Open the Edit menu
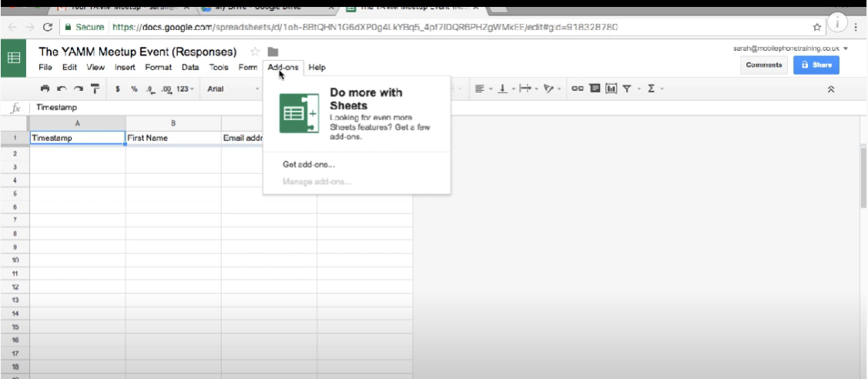The image size is (868, 379). (x=69, y=68)
